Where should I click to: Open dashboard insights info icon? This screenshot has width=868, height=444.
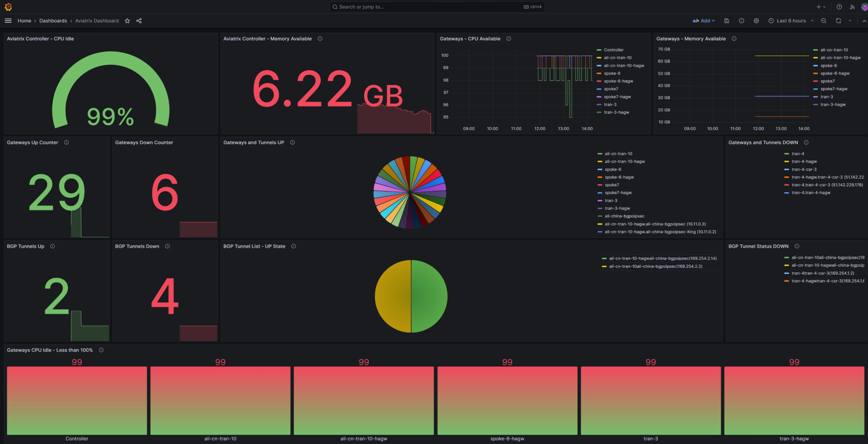741,20
